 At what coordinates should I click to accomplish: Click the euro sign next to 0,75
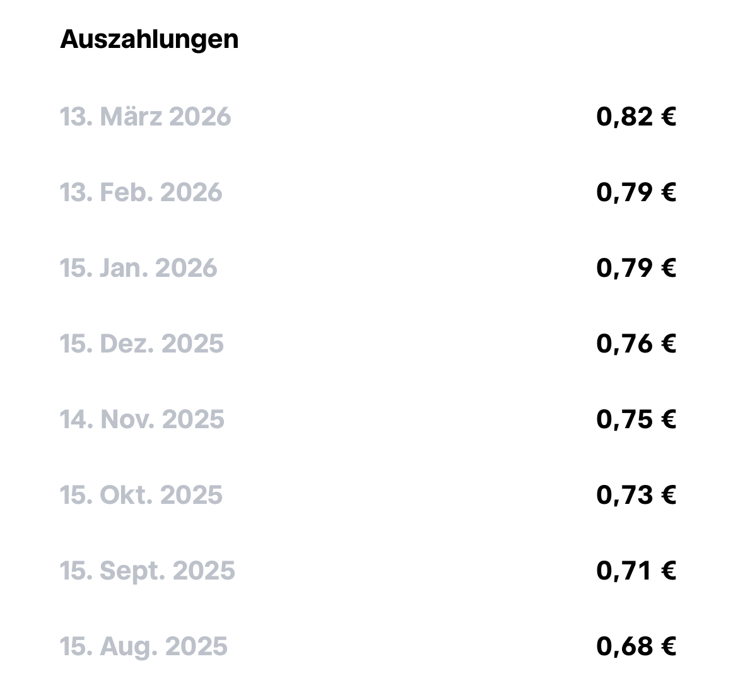coord(669,419)
